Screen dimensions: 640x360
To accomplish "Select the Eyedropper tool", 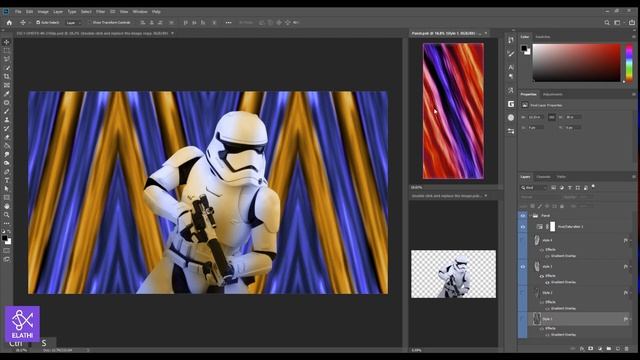I will tap(7, 94).
